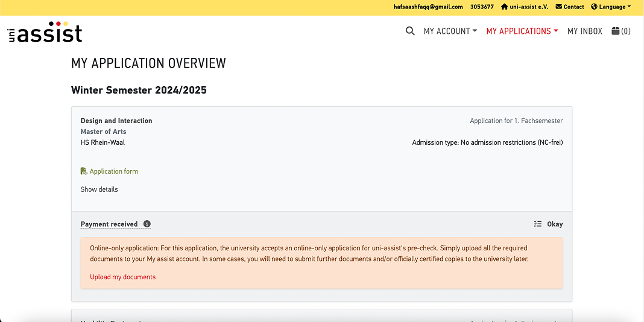Open the shopping cart (0)
Screen dimensions: 644x322
pos(620,31)
